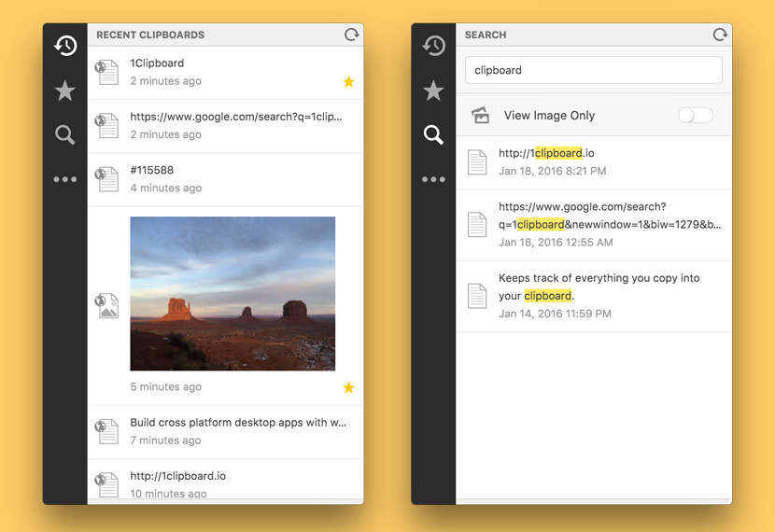
Task: Click the 7 minutes ago timestamp
Action: [x=165, y=441]
